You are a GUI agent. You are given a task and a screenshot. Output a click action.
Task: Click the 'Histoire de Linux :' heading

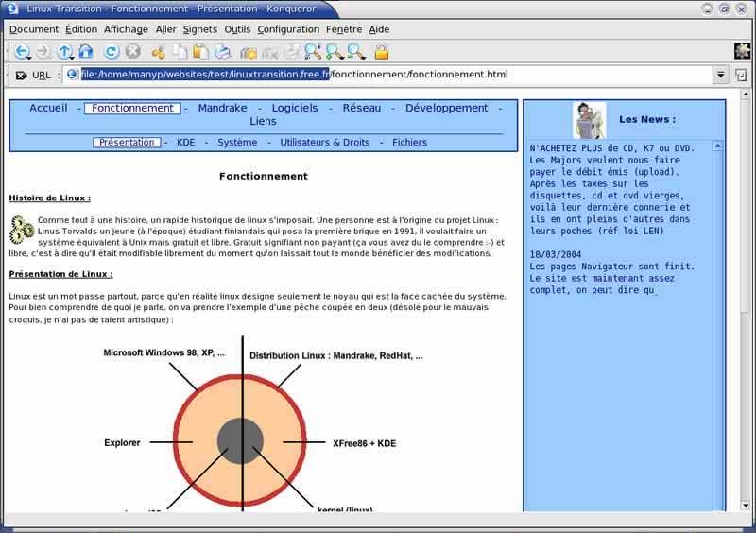[x=50, y=198]
